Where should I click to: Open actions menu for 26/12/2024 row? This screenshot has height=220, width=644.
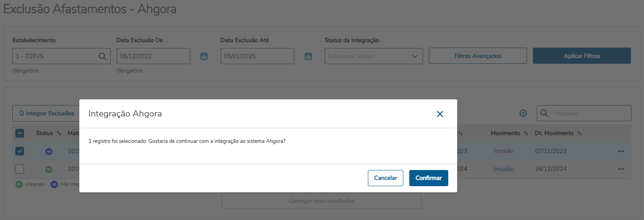(x=621, y=169)
